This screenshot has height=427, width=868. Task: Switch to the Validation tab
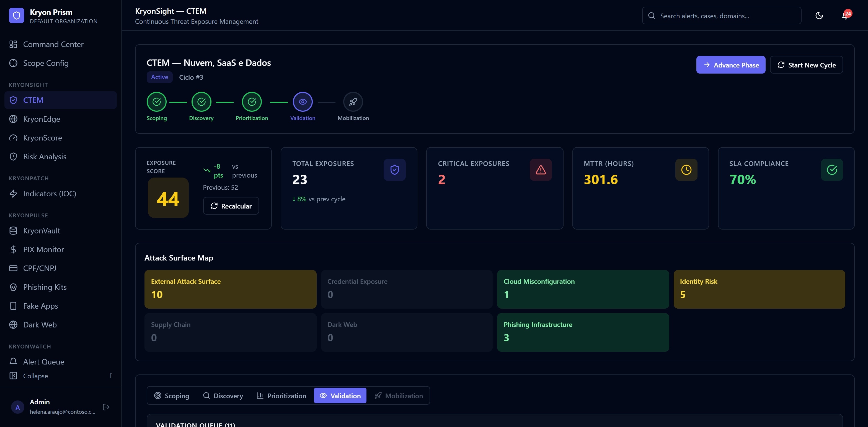click(340, 396)
